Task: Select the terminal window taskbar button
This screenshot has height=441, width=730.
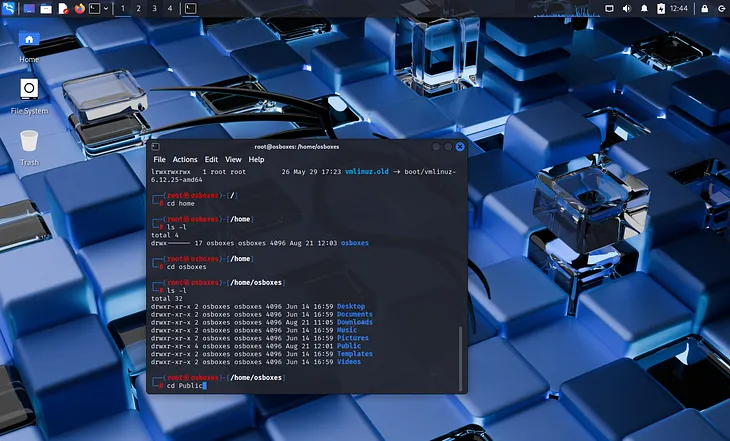Action: tap(190, 8)
